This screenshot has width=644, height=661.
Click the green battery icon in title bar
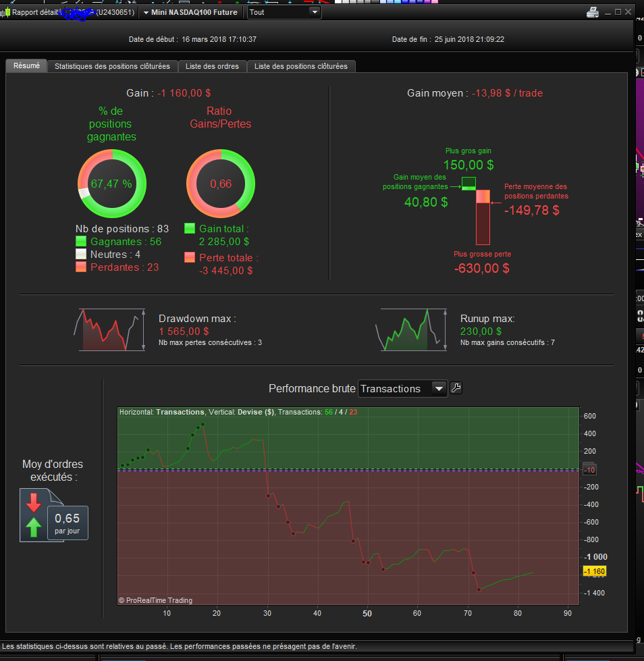(7, 12)
